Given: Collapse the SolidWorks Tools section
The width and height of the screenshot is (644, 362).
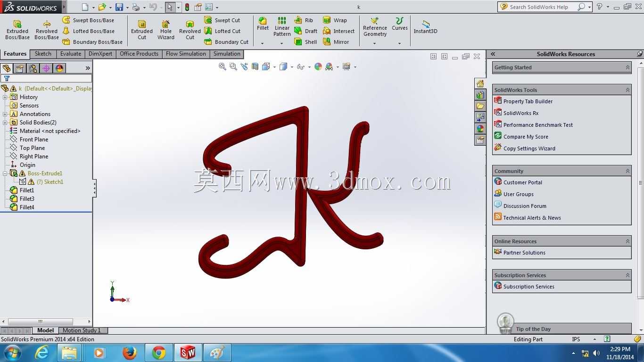Looking at the screenshot, I should coord(627,90).
